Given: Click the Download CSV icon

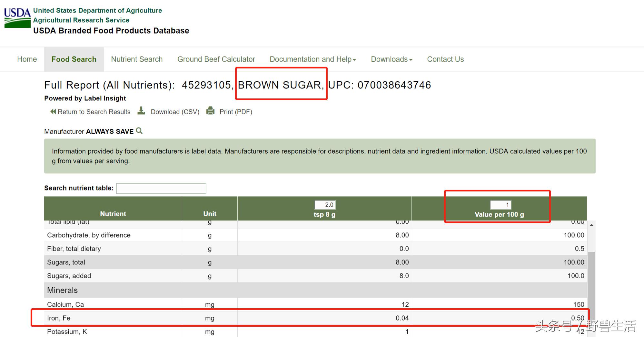Looking at the screenshot, I should (141, 111).
